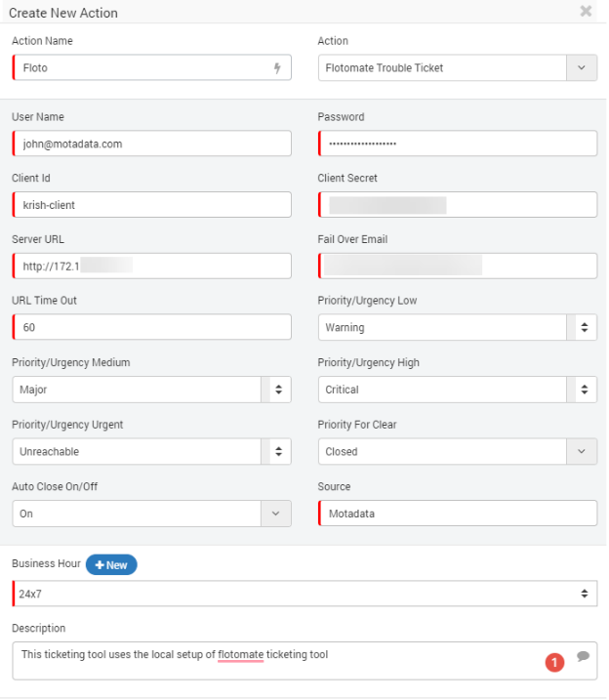Expand the Auto Close On/Off dropdown
The image size is (609, 700).
pos(276,514)
